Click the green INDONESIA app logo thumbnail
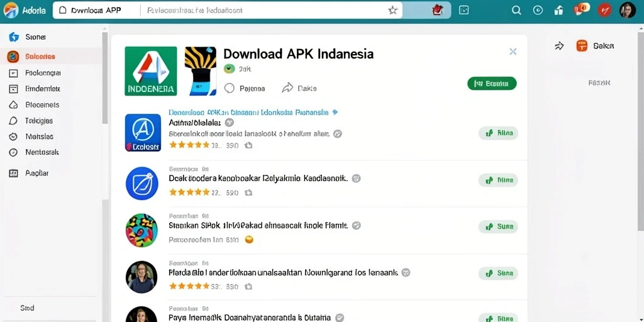The image size is (644, 322). (x=151, y=71)
